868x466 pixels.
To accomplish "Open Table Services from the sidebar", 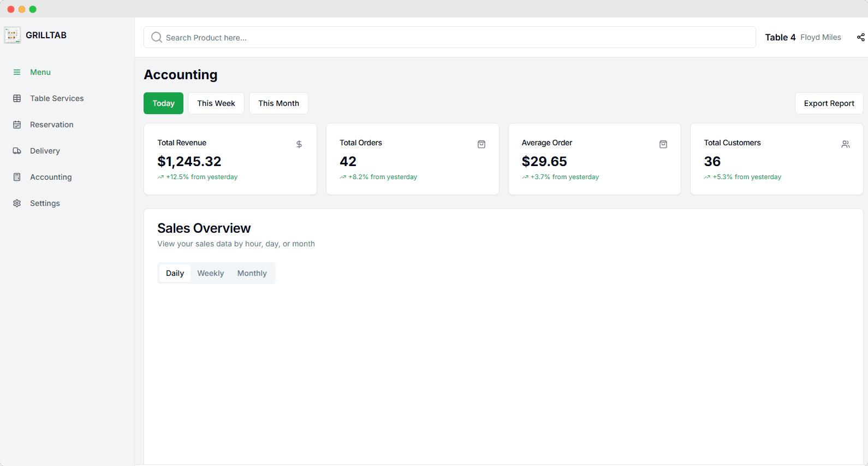I will [x=57, y=98].
